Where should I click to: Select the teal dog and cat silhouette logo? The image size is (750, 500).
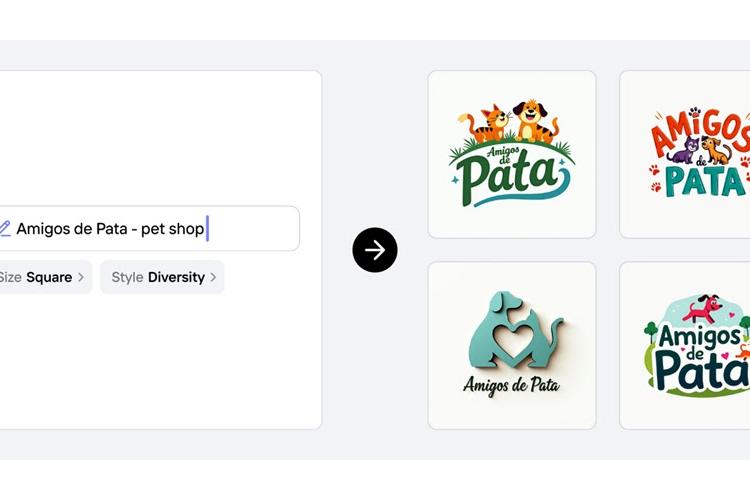point(512,345)
